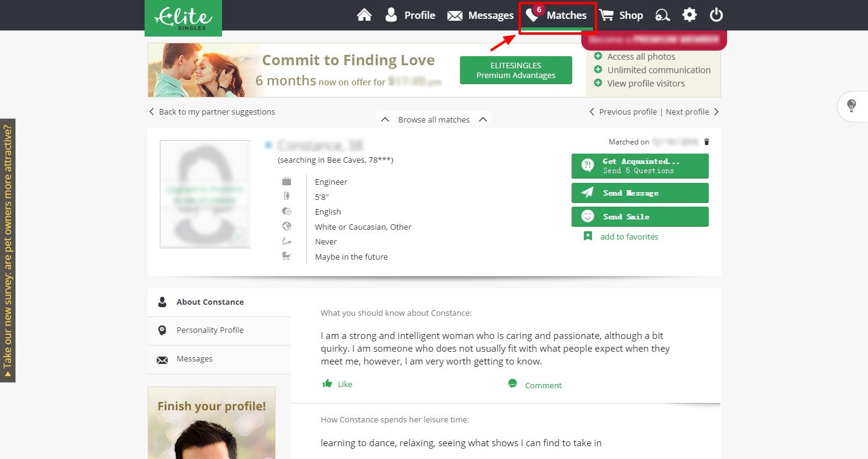The width and height of the screenshot is (868, 459).
Task: Click ELITESINGLES Premium Advantages button
Action: click(x=516, y=70)
